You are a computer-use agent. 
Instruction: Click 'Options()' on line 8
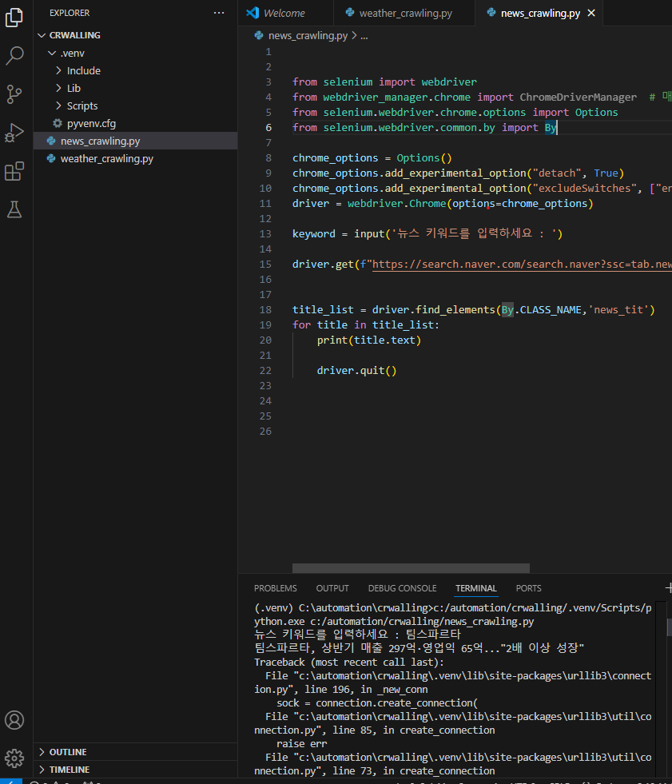424,158
